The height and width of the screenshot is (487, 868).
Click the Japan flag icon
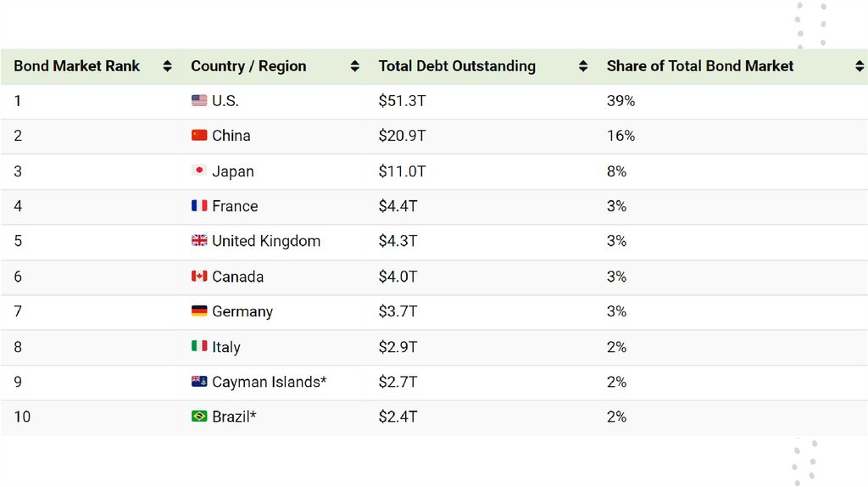tap(199, 171)
